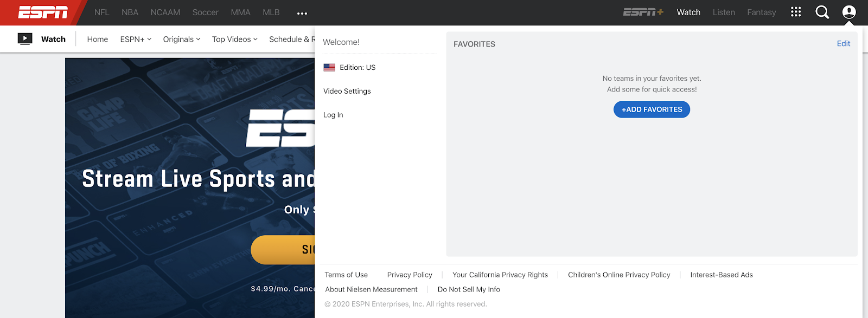The image size is (868, 318).
Task: Click the Watch play icon
Action: [25, 39]
